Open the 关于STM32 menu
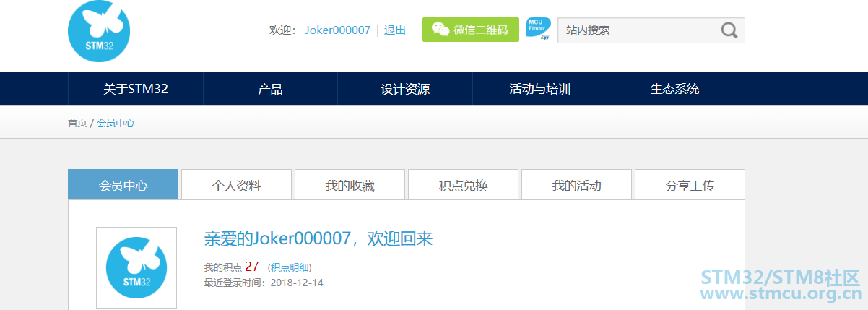 coord(136,89)
